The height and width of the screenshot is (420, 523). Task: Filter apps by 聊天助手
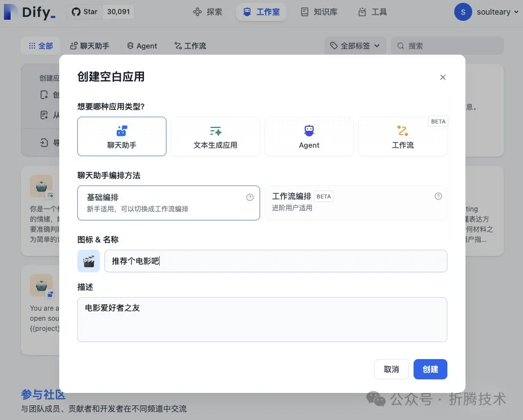pos(90,46)
